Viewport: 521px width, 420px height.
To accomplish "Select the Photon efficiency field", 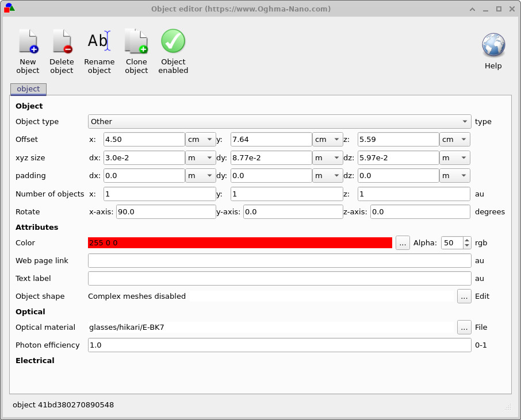I will click(278, 345).
